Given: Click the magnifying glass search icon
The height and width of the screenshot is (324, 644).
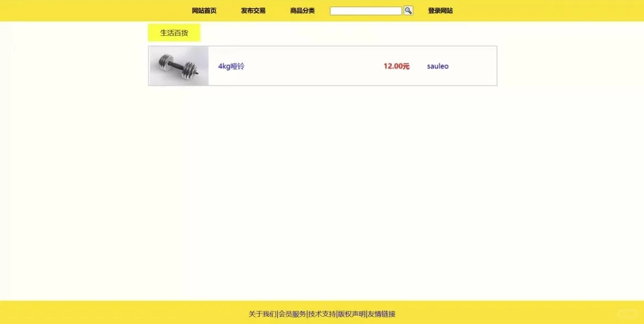Looking at the screenshot, I should coord(407,10).
